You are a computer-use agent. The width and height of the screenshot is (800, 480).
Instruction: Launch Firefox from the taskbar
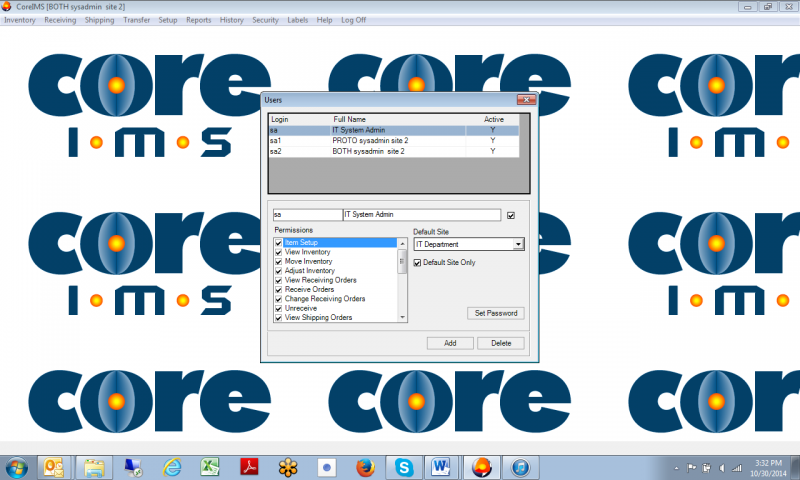click(x=365, y=467)
